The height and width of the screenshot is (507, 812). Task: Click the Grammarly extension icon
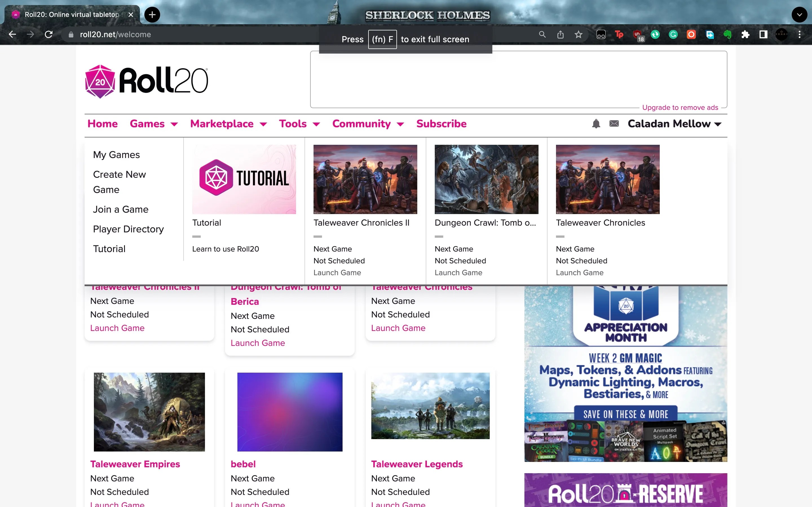tap(673, 35)
